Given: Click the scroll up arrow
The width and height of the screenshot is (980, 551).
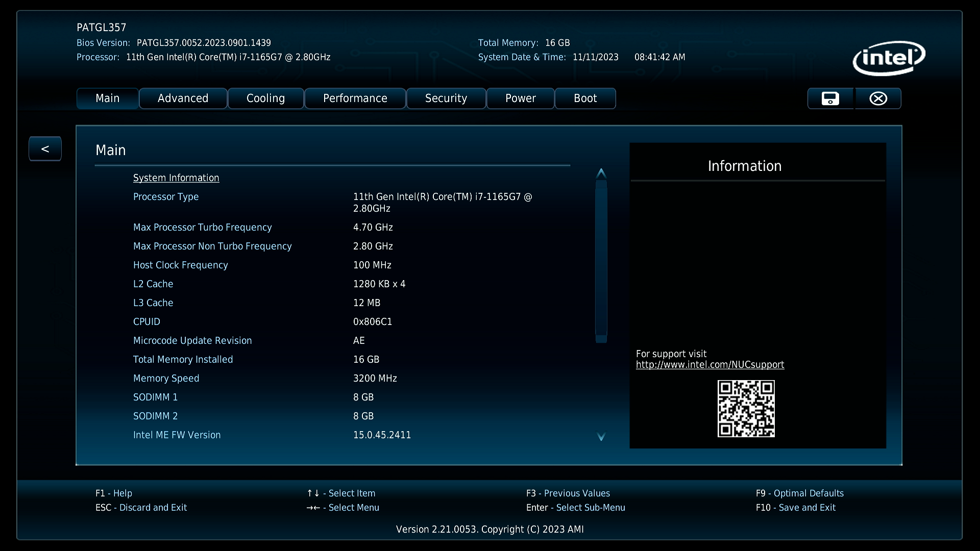Looking at the screenshot, I should 601,173.
